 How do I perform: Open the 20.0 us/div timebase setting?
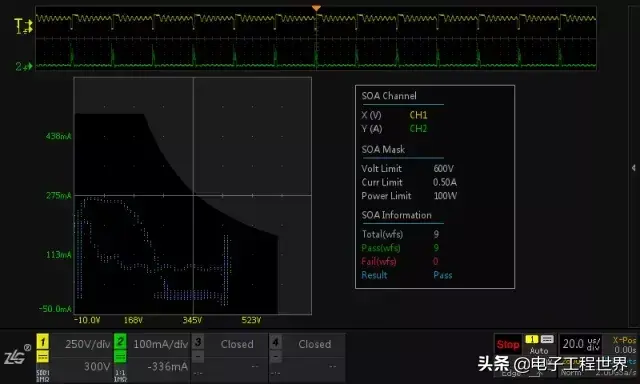(581, 344)
